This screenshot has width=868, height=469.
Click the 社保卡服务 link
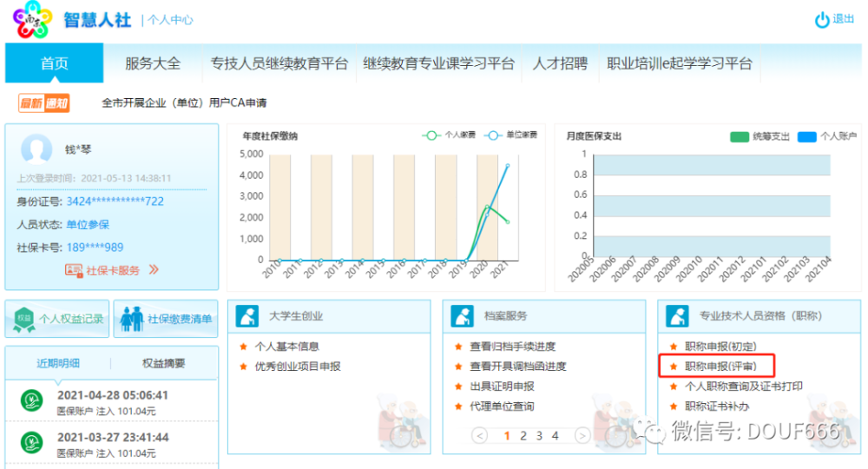[x=113, y=270]
